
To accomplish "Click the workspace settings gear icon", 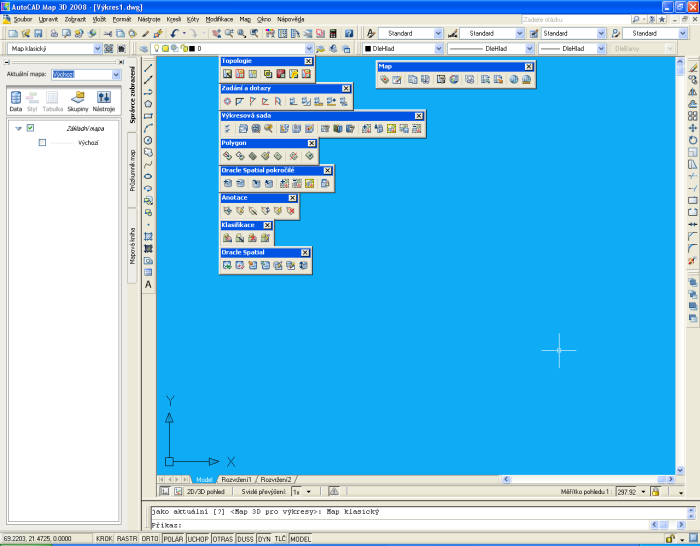I will click(108, 49).
